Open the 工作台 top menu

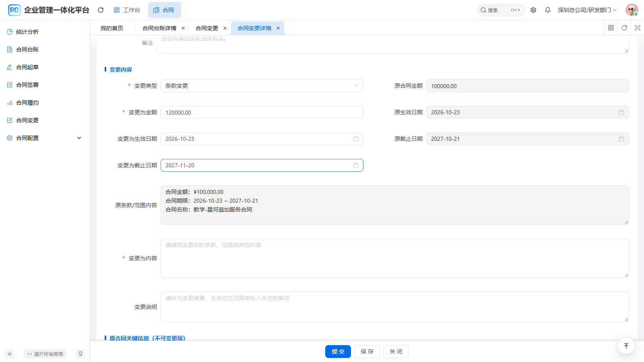coord(127,10)
